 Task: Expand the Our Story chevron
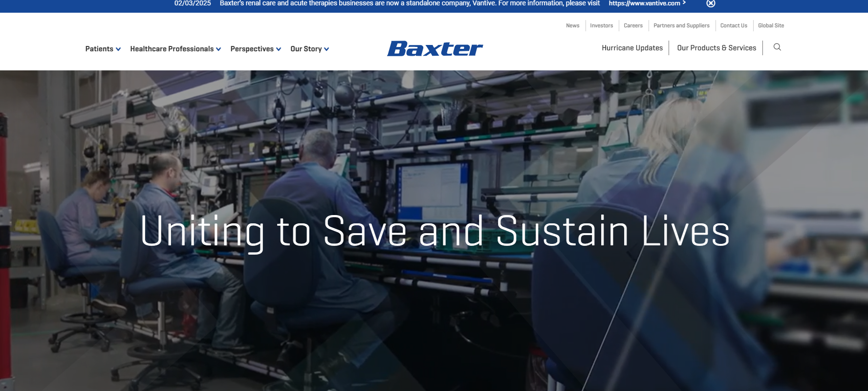[x=326, y=49]
